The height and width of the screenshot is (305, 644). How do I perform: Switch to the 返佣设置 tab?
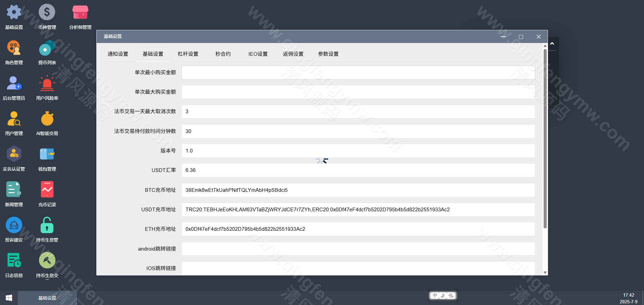pyautogui.click(x=293, y=54)
